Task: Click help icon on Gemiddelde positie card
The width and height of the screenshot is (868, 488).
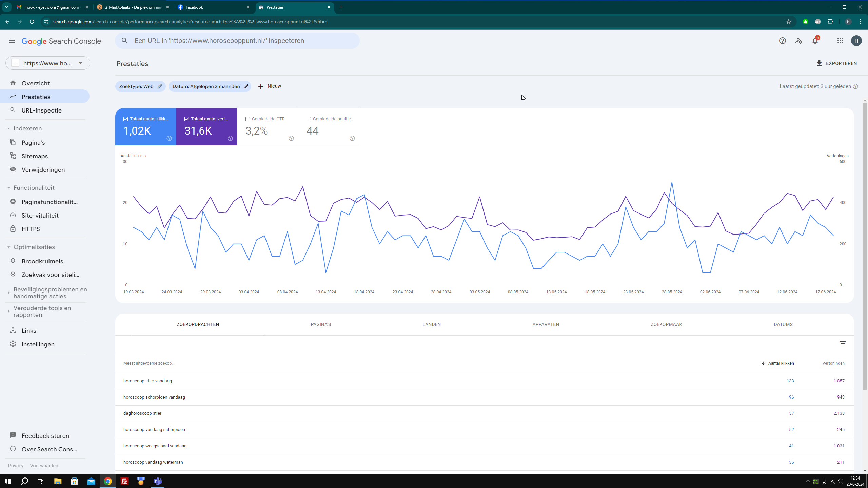Action: (x=352, y=138)
